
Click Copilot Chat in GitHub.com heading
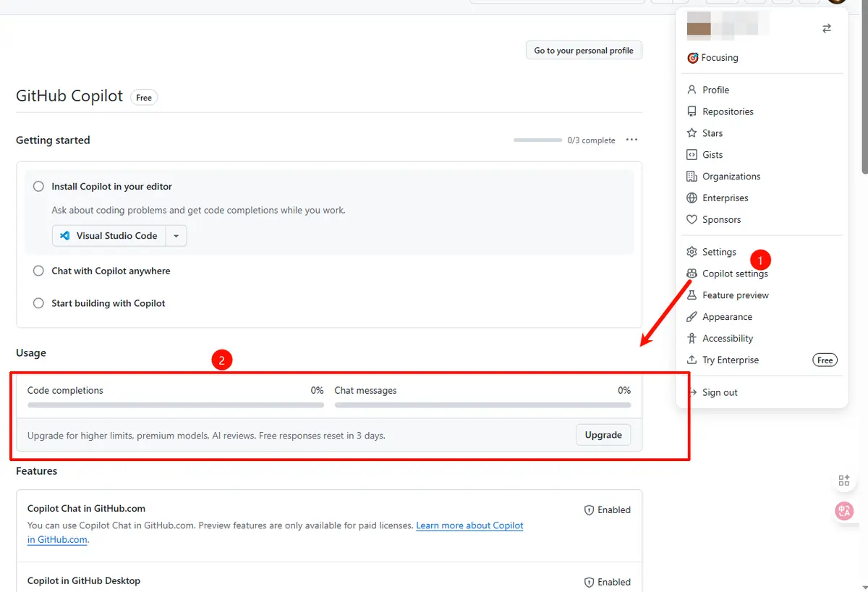[86, 509]
